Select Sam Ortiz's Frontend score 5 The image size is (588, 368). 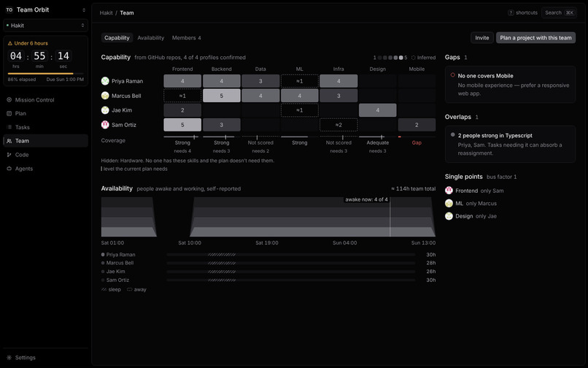[x=182, y=125]
